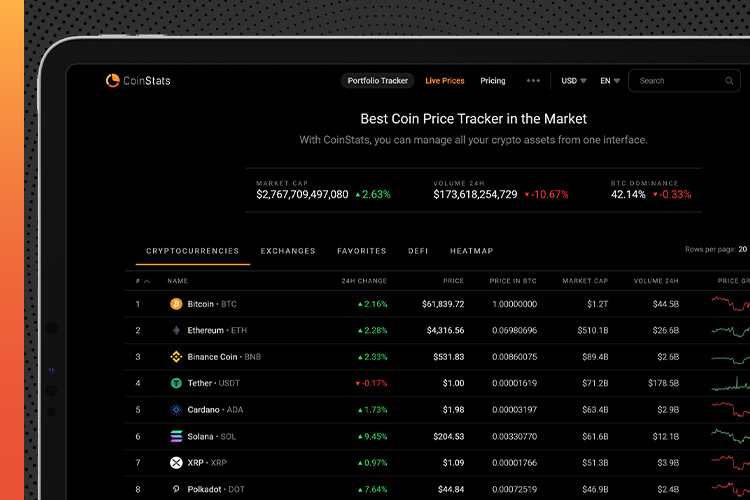This screenshot has width=750, height=500.
Task: Open the USD currency dropdown
Action: (x=574, y=81)
